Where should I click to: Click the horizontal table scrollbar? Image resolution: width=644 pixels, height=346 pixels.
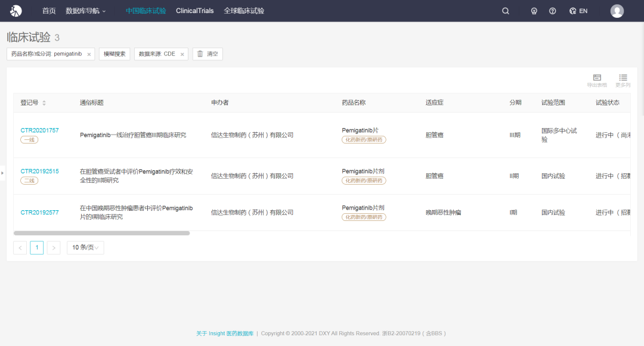(x=101, y=233)
